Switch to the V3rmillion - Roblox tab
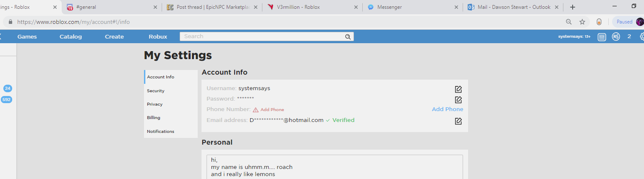 pyautogui.click(x=312, y=7)
